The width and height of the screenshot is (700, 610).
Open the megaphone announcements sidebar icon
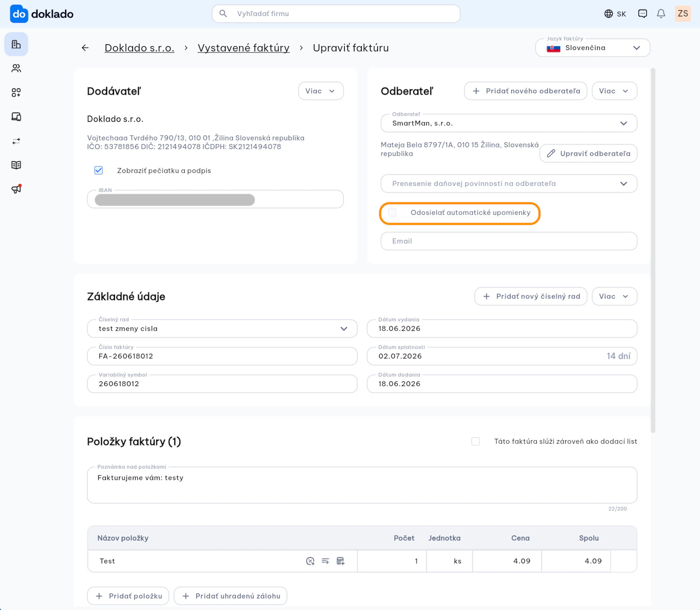click(x=16, y=189)
